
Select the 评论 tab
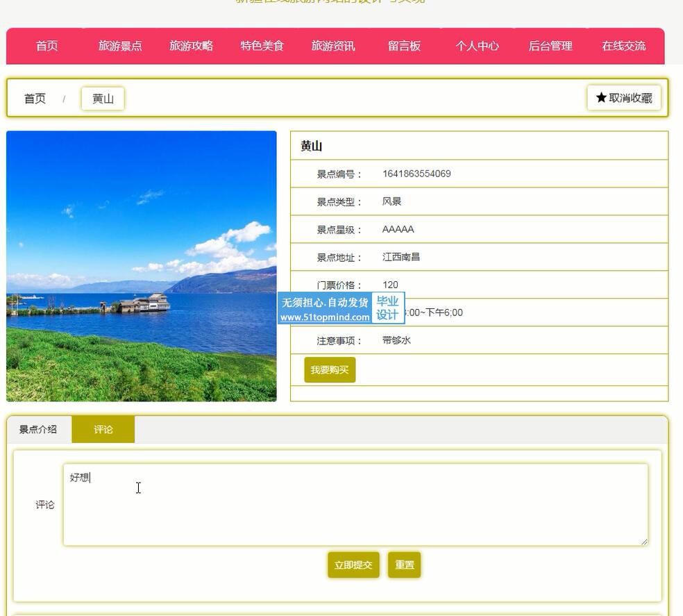point(103,429)
